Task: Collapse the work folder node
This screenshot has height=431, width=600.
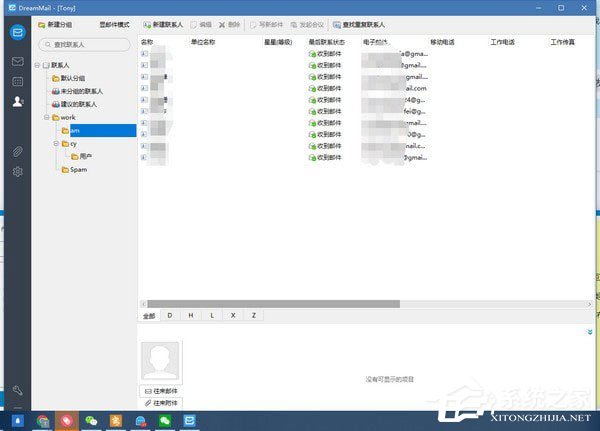Action: click(47, 118)
